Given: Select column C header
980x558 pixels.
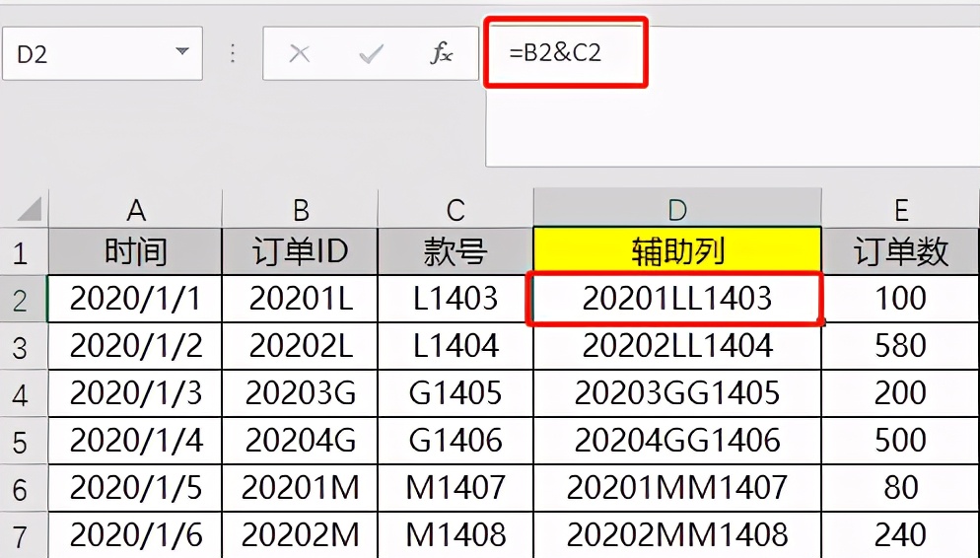Looking at the screenshot, I should pyautogui.click(x=455, y=209).
